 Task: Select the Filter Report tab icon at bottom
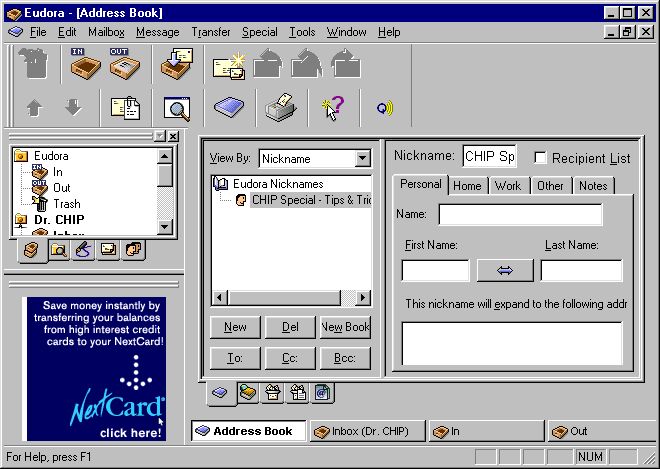298,393
